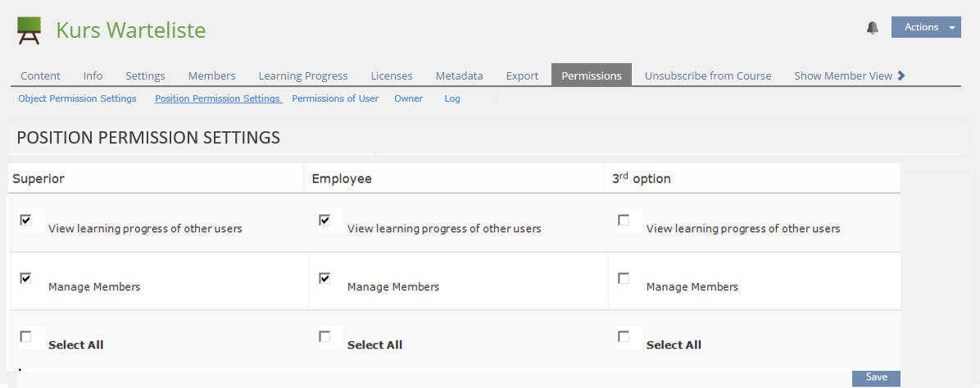Open the Metadata tab
Screen dimensions: 980x388
click(x=459, y=75)
